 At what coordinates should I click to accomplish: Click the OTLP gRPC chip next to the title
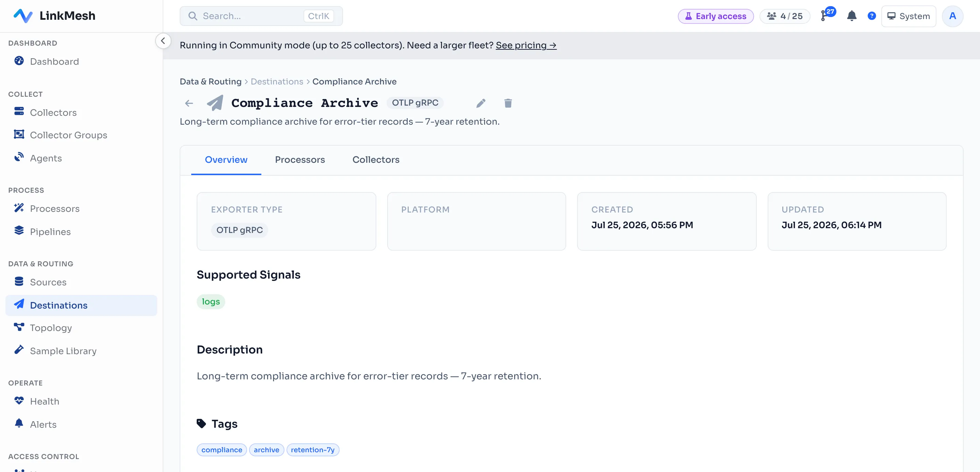(415, 103)
